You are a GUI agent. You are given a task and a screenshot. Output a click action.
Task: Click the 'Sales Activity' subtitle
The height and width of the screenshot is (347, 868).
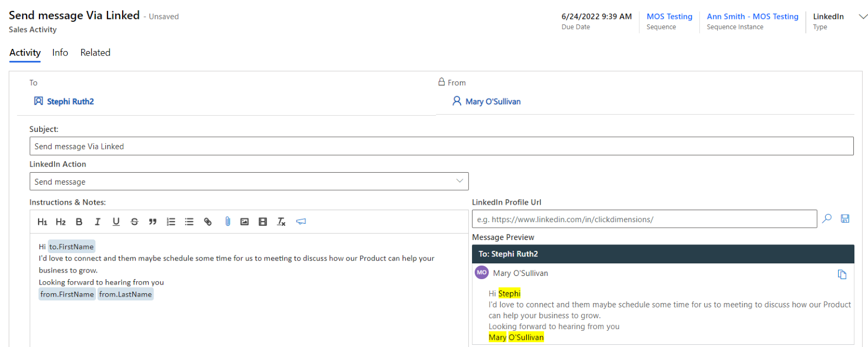(33, 29)
